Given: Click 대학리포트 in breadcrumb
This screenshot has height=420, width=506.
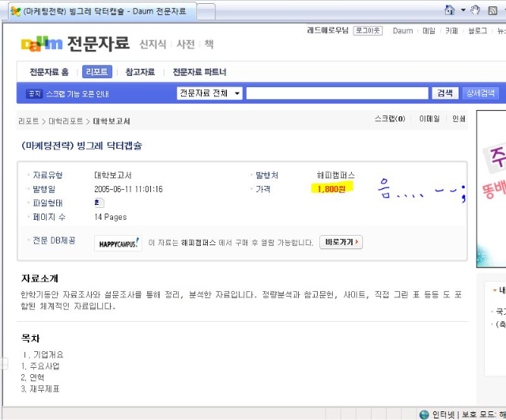Looking at the screenshot, I should [x=66, y=121].
